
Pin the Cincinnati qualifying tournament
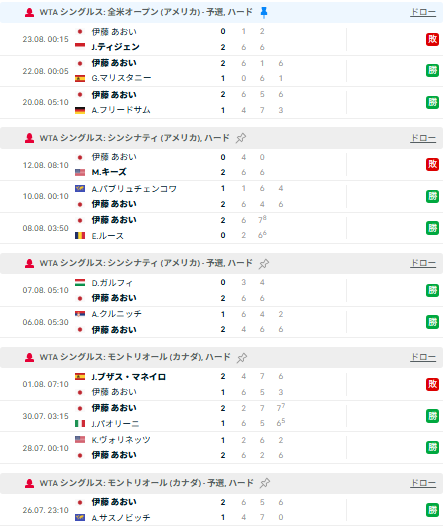264,264
